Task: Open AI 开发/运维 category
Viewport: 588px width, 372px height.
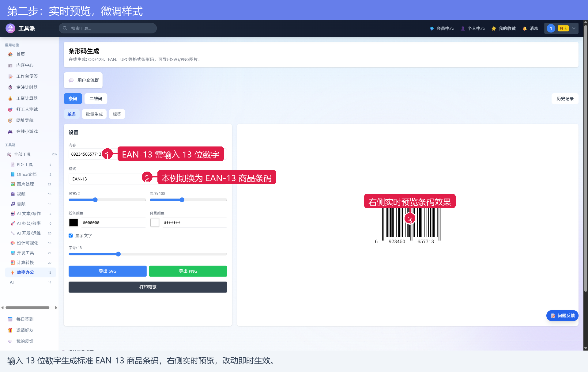Action: coord(31,233)
